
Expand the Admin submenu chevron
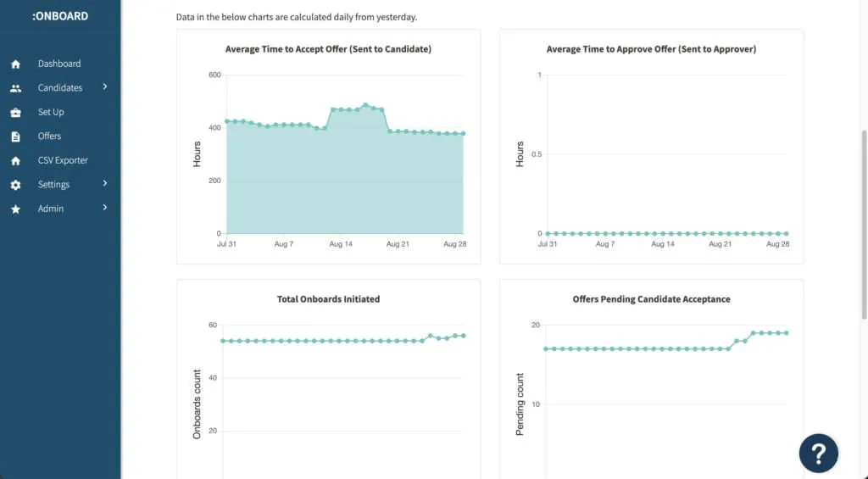coord(105,207)
